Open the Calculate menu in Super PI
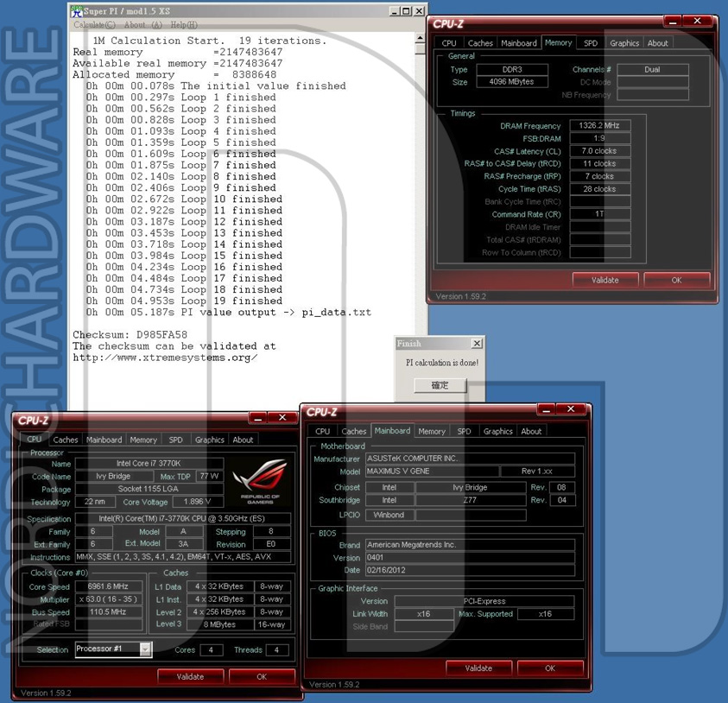Screen dimensions: 728x703 (93, 25)
